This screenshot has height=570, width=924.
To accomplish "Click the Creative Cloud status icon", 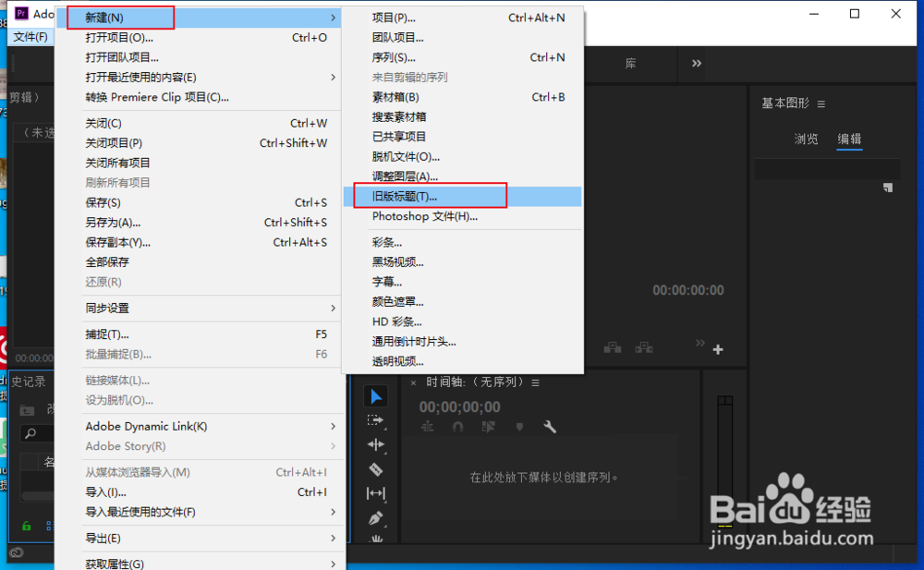I will pyautogui.click(x=17, y=552).
